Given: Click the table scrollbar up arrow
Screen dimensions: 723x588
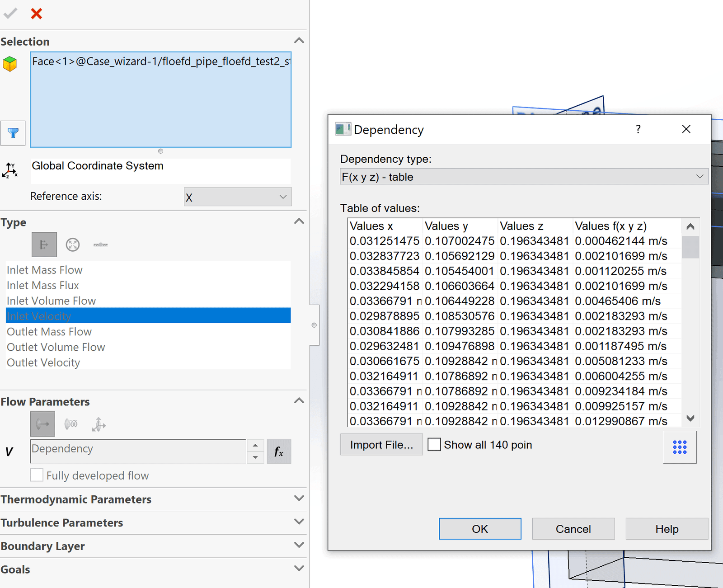Looking at the screenshot, I should click(690, 227).
